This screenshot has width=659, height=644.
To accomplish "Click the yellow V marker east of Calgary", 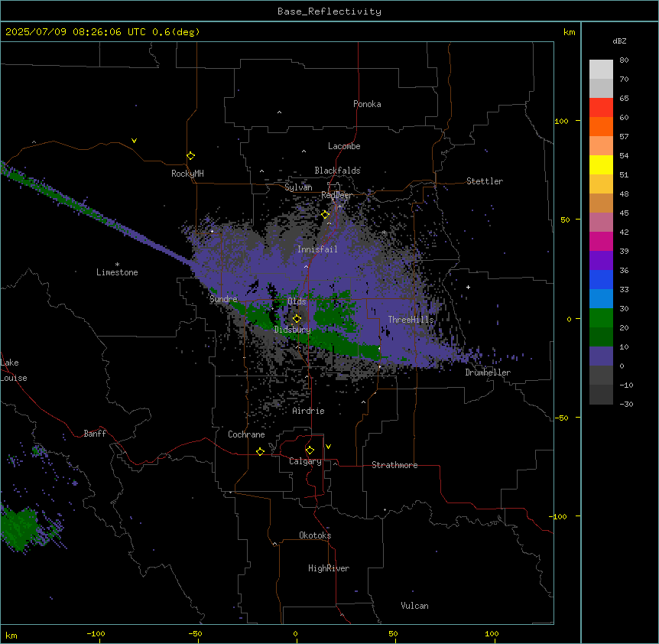I will pos(328,447).
